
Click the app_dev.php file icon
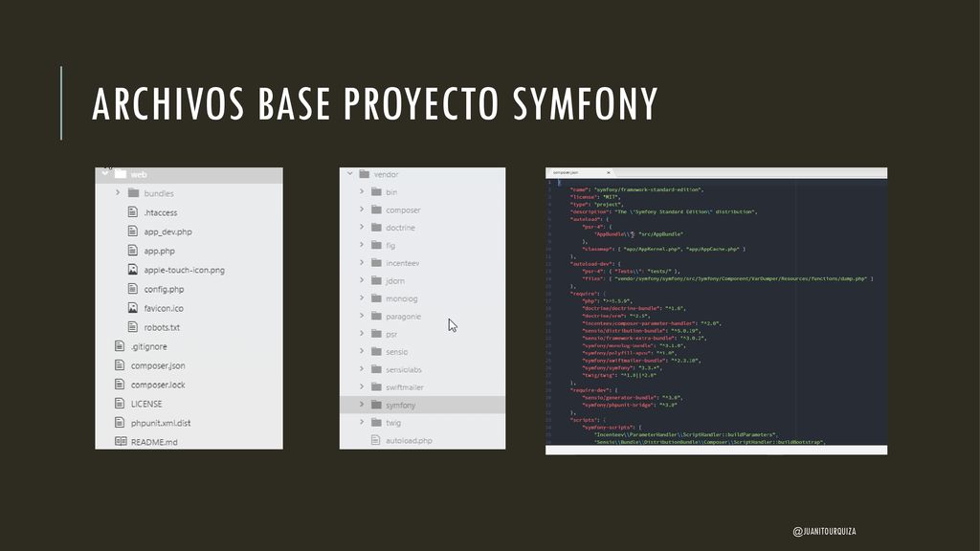(x=132, y=231)
